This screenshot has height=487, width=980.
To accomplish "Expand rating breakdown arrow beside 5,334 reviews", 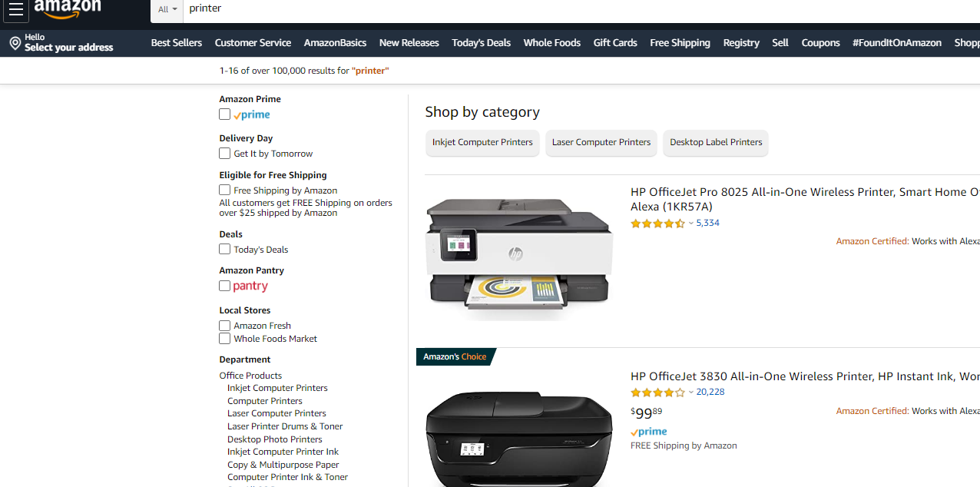I will pyautogui.click(x=691, y=224).
